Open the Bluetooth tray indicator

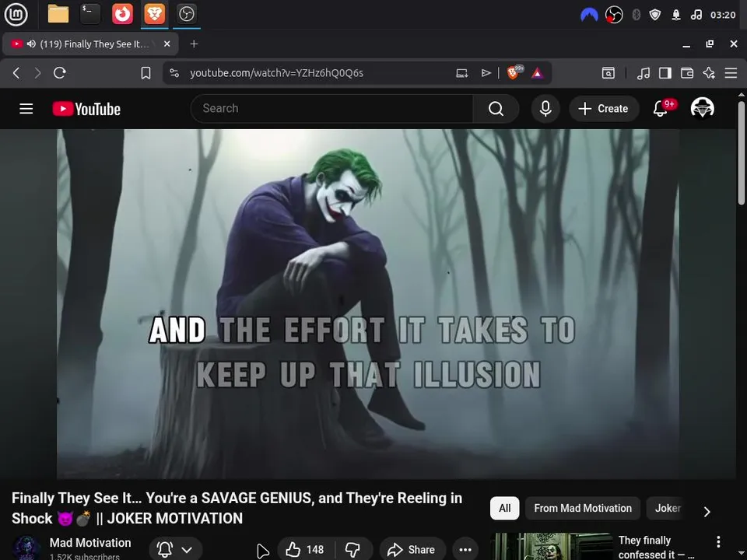636,15
